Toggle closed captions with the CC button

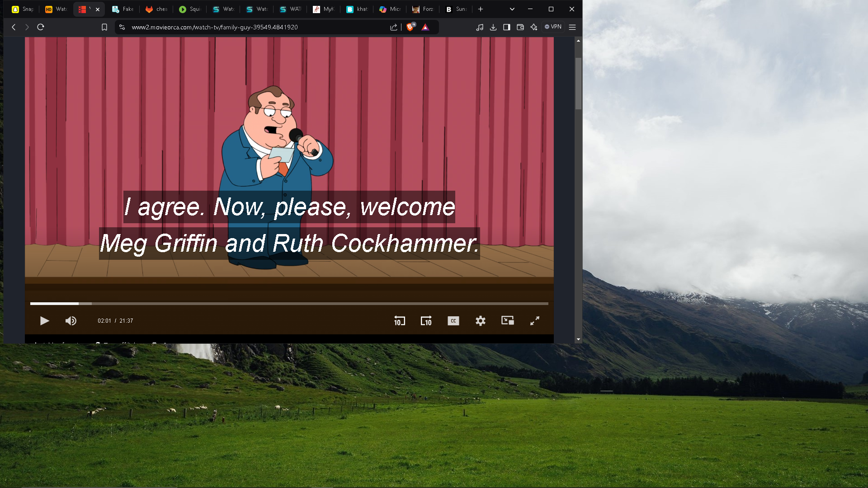pyautogui.click(x=453, y=321)
